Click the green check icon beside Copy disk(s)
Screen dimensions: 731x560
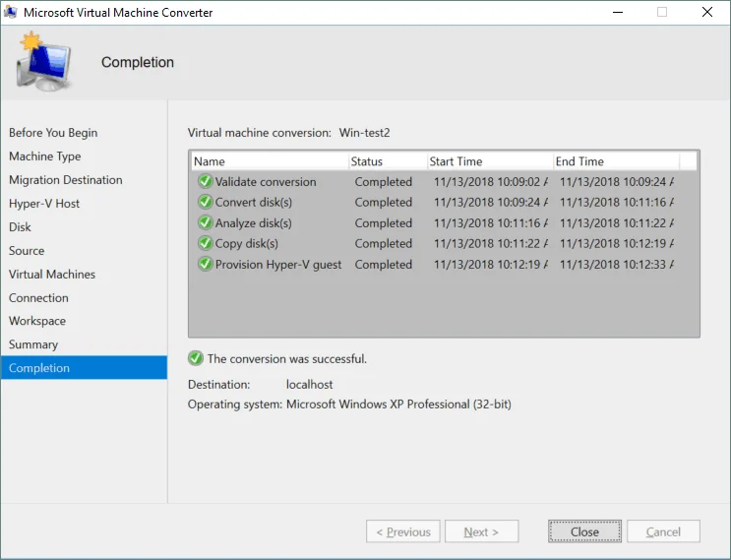[x=205, y=243]
